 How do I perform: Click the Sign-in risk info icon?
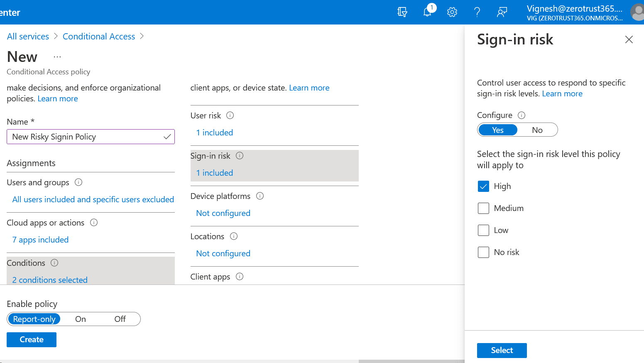click(x=240, y=156)
